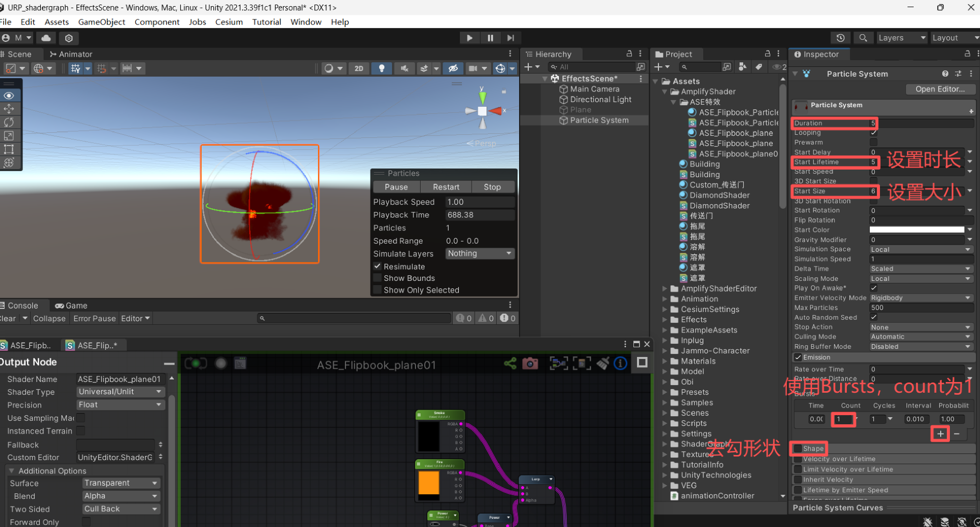
Task: Open Stop Action dropdown showing None
Action: 921,327
